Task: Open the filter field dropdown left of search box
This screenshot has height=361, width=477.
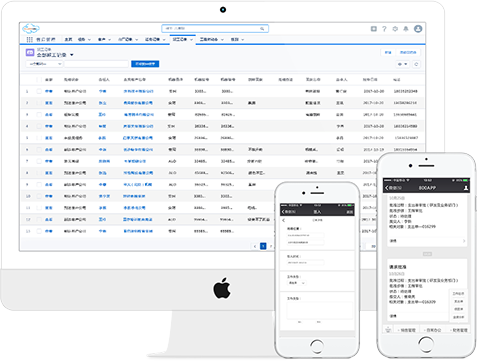Action: [x=44, y=64]
